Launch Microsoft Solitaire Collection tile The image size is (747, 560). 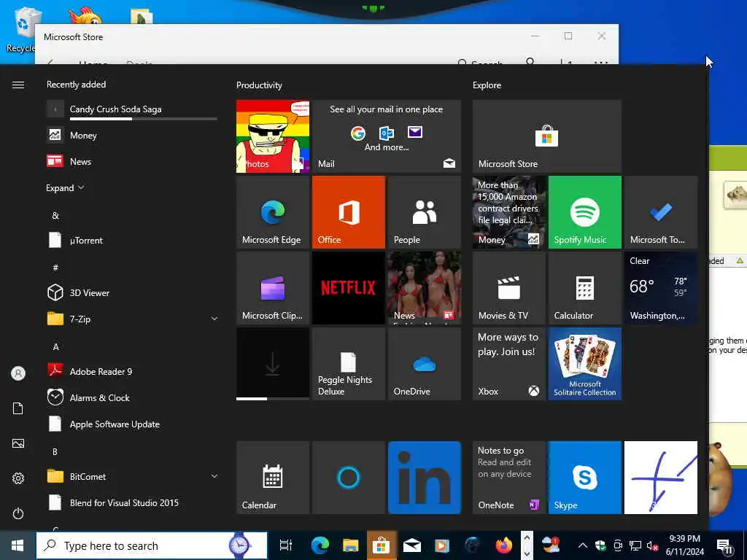(x=584, y=363)
